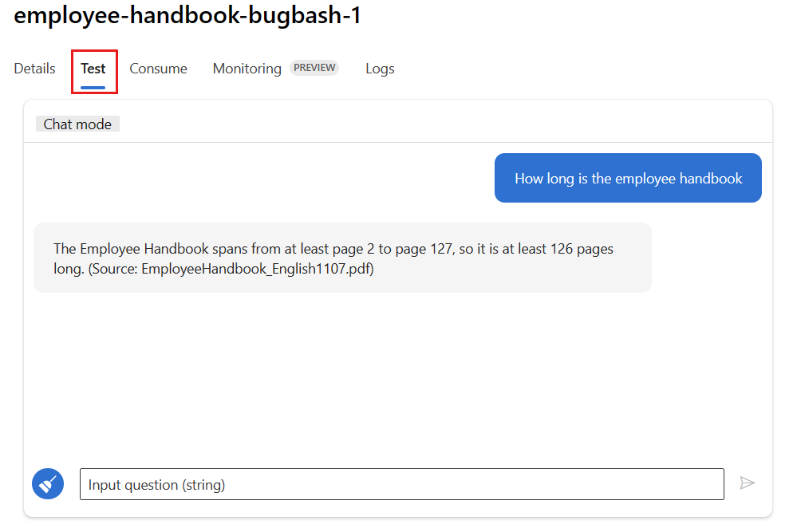793x532 pixels.
Task: Open the Logs tab
Action: [x=380, y=69]
